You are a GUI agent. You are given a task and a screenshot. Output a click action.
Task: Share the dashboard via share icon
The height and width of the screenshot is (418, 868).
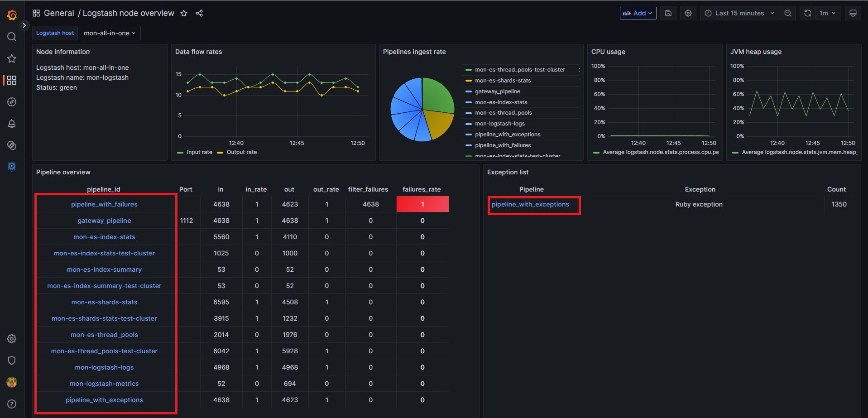[x=199, y=13]
